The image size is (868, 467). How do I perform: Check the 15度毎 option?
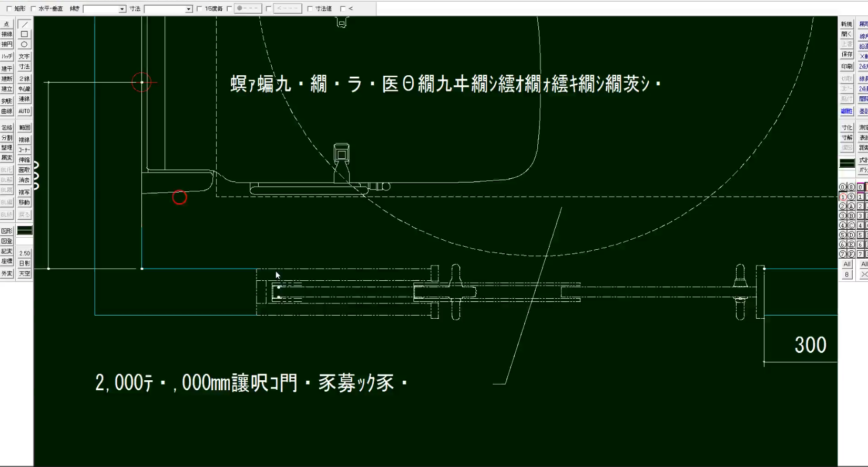(199, 8)
